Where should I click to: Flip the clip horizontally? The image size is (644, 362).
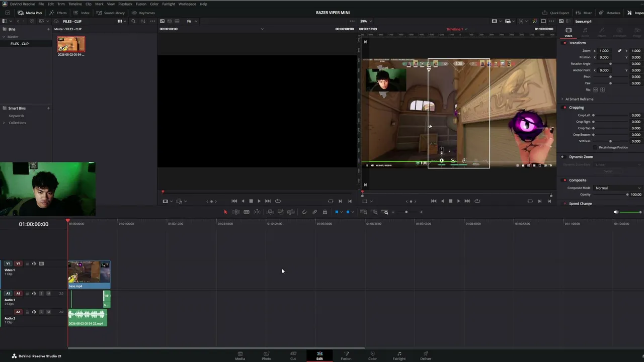[x=596, y=89]
